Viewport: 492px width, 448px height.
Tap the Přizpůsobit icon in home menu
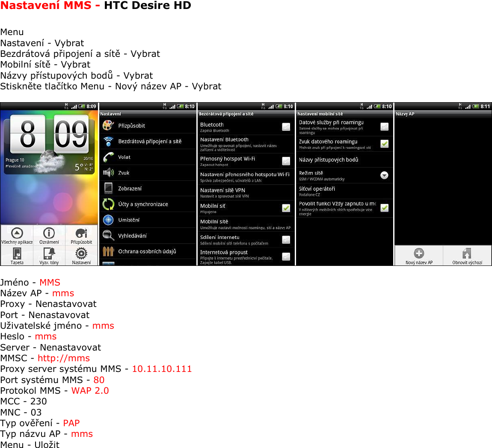[x=81, y=233]
